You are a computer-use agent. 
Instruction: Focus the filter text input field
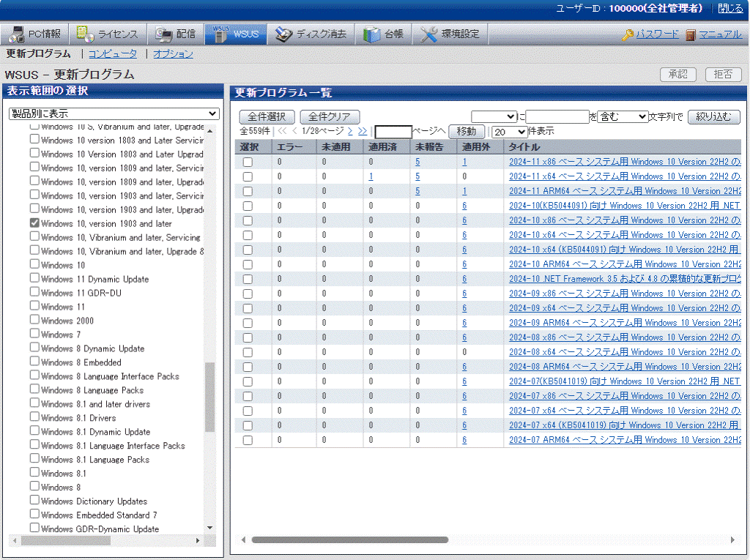pos(557,116)
